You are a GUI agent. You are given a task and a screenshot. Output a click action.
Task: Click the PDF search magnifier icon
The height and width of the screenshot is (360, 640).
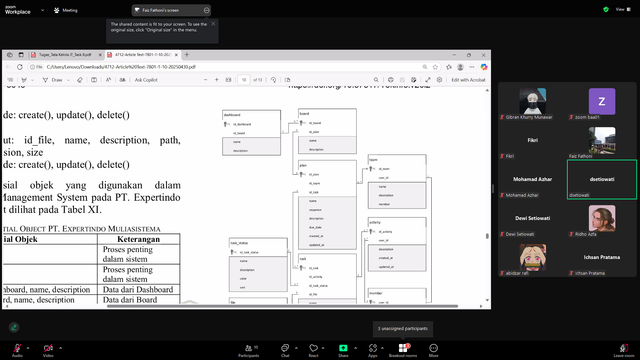pyautogui.click(x=376, y=80)
